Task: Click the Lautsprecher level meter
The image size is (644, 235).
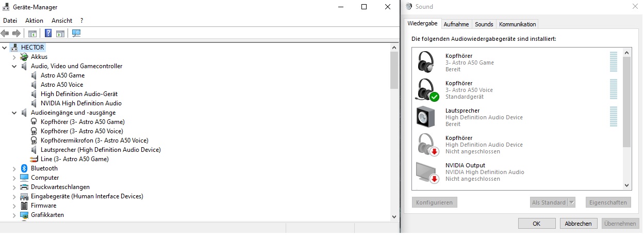Action: (x=614, y=117)
